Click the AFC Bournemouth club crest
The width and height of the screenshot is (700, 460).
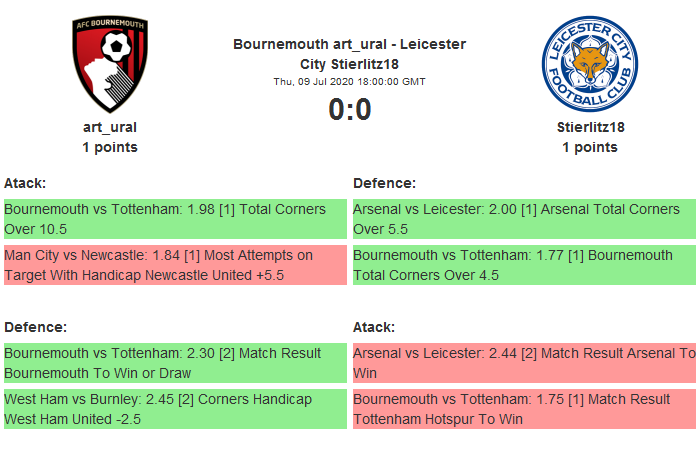(x=110, y=64)
